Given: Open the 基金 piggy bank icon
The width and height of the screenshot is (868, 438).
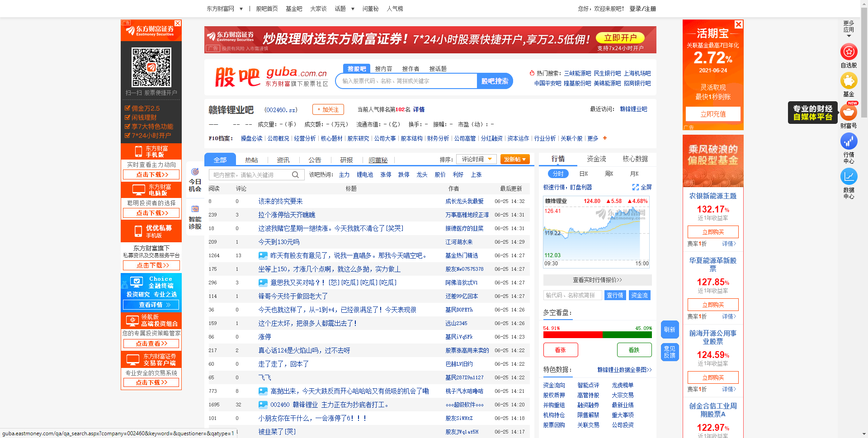Looking at the screenshot, I should (849, 81).
